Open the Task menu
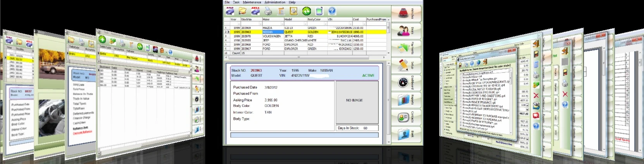This screenshot has width=644, height=164. coord(236,2)
